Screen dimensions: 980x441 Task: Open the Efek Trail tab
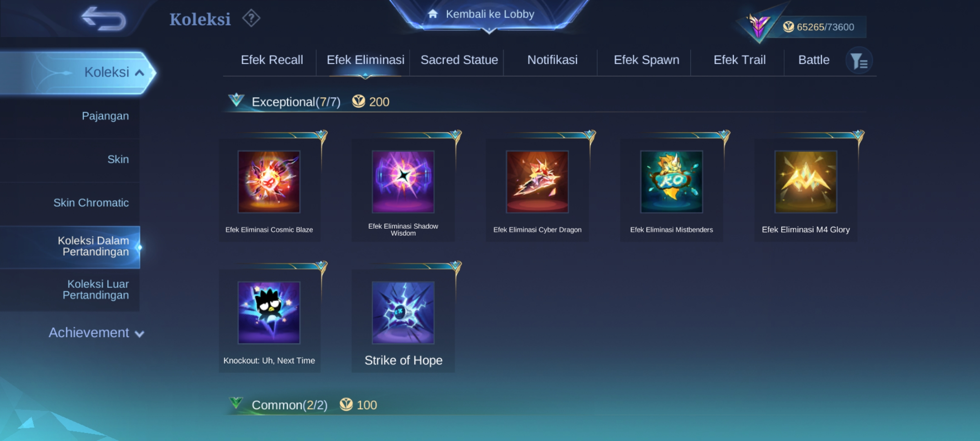pyautogui.click(x=739, y=60)
